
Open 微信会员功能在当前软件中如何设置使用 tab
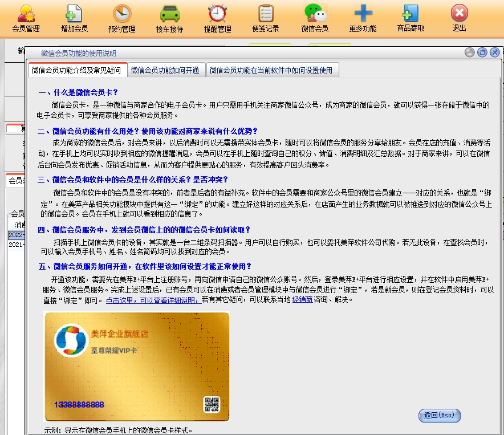pyautogui.click(x=270, y=70)
